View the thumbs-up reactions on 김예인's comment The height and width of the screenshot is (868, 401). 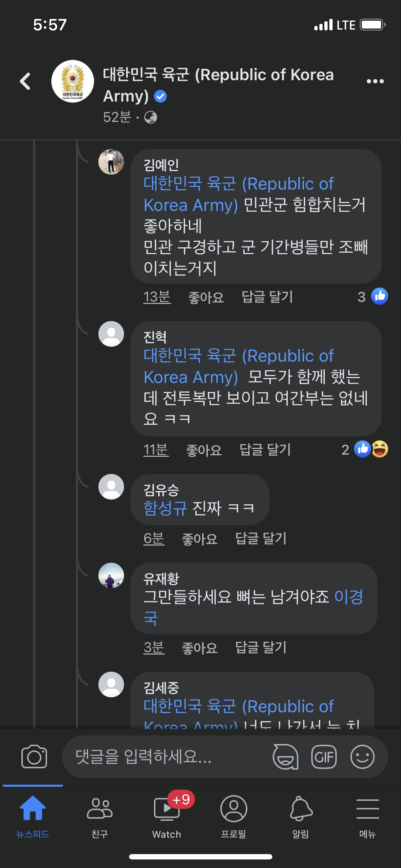(379, 296)
